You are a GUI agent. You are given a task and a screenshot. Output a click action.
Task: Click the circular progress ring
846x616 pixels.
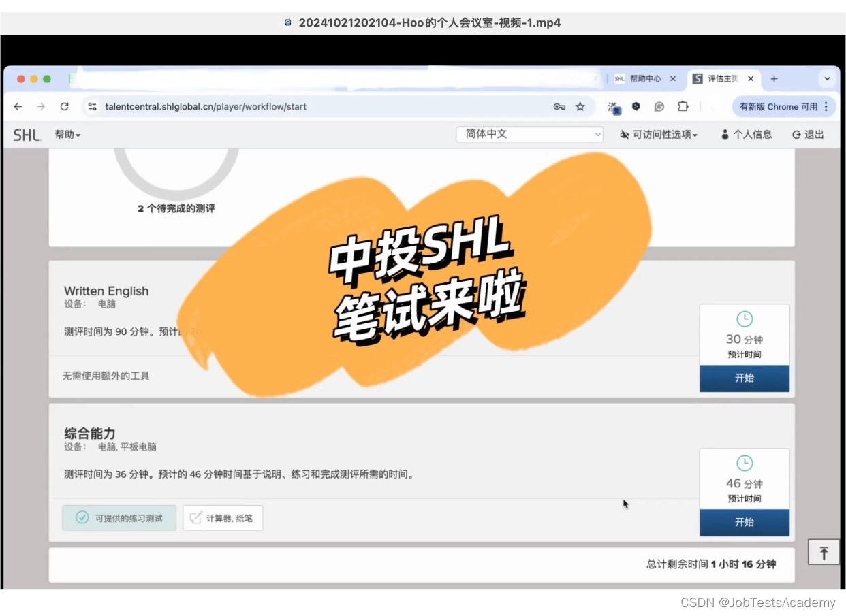click(176, 173)
